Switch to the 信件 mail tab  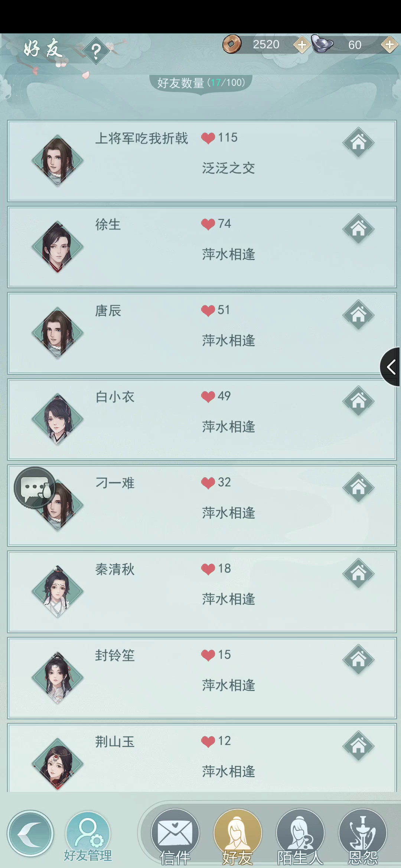(175, 836)
